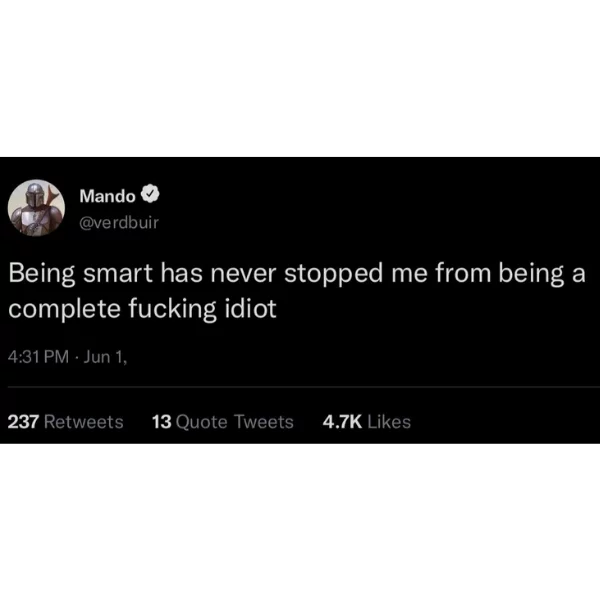Open the @verdbuir handle link
Screen dimensions: 600x600
click(x=119, y=223)
